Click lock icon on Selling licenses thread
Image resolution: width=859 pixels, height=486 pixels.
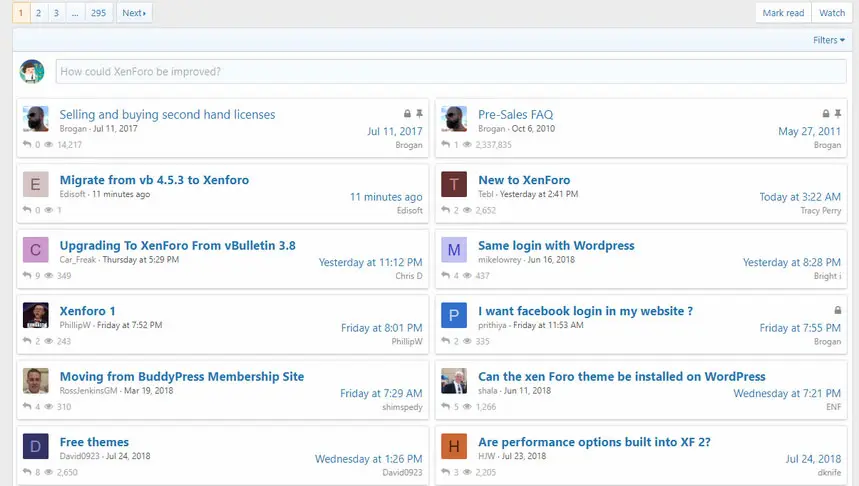pos(407,113)
